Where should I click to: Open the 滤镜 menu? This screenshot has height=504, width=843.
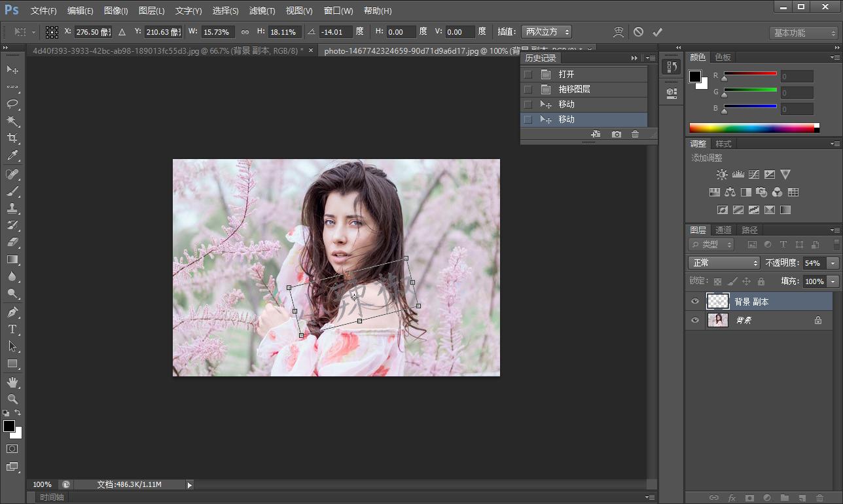[x=262, y=11]
